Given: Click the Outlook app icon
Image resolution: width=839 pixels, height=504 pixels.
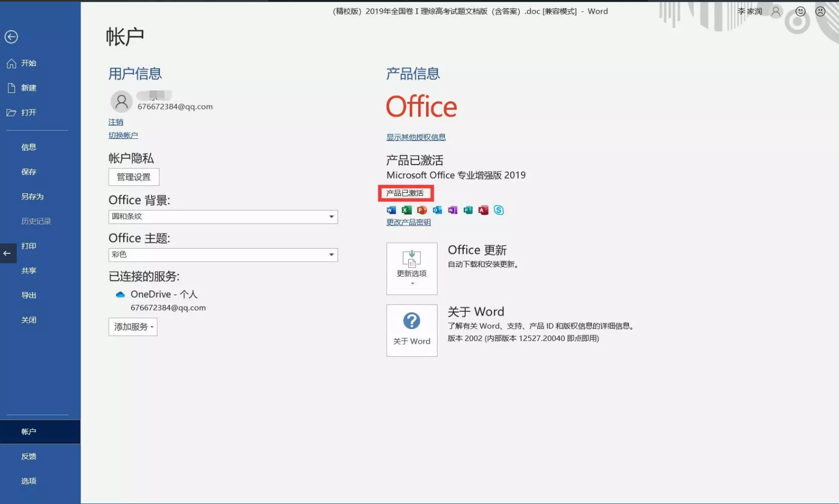Looking at the screenshot, I should tap(437, 210).
